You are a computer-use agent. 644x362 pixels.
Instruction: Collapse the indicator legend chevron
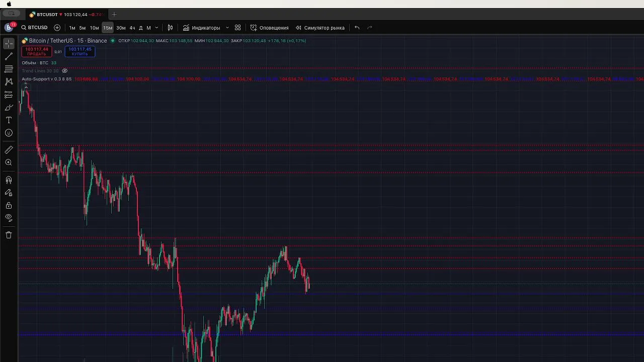26,87
